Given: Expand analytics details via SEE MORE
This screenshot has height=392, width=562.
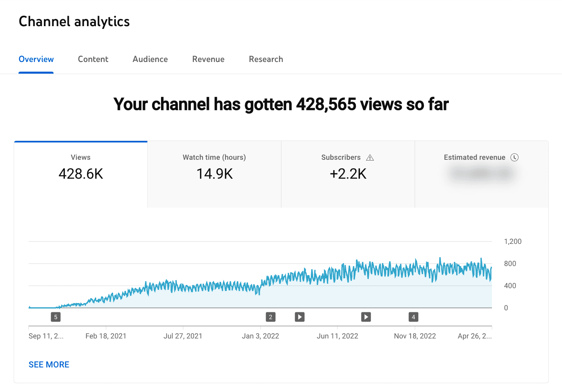Looking at the screenshot, I should (49, 365).
